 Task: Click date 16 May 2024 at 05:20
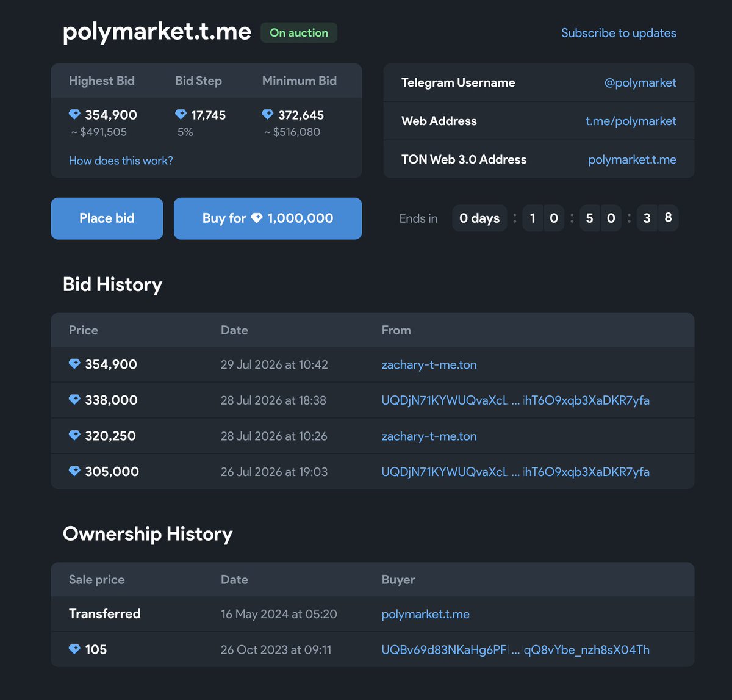(279, 614)
